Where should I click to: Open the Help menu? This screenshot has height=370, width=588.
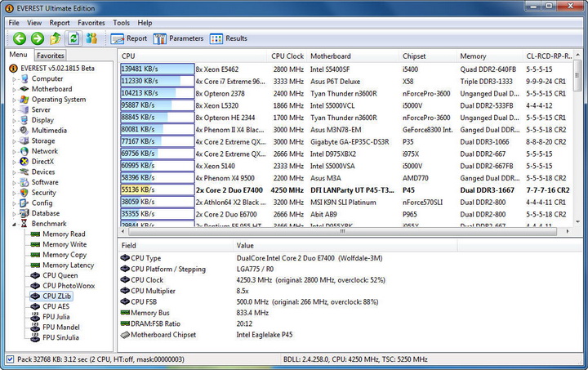coord(145,23)
